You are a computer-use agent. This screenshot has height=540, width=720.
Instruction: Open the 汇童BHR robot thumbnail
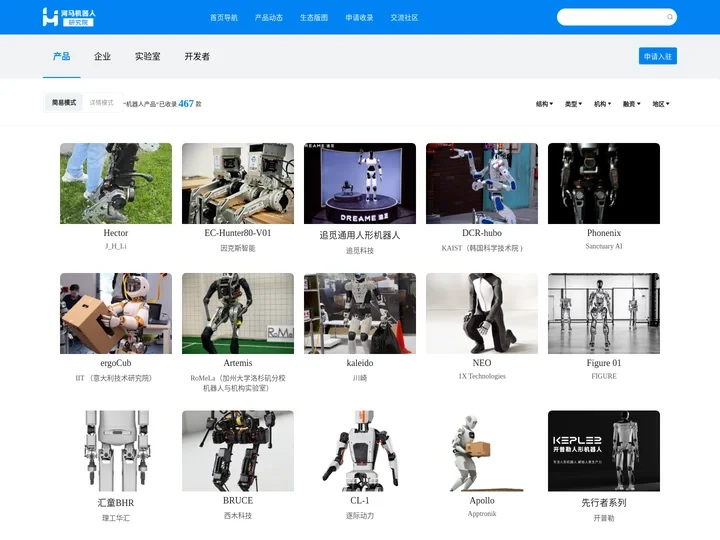[116, 451]
